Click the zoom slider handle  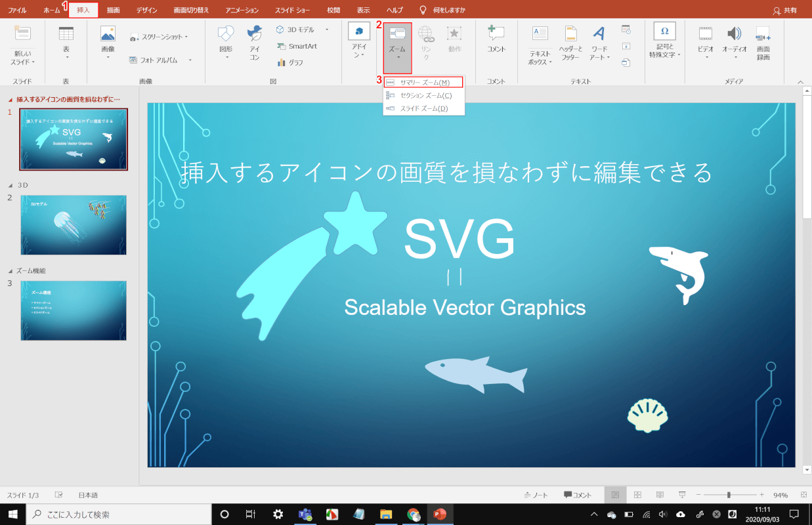[x=729, y=495]
